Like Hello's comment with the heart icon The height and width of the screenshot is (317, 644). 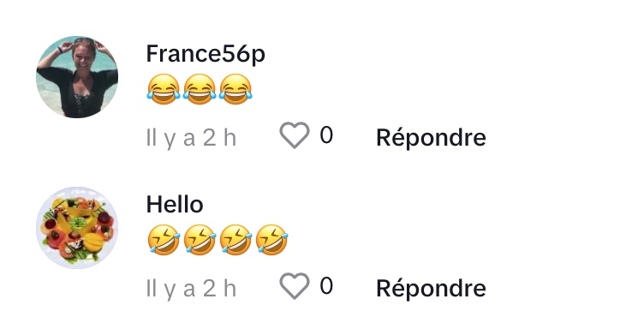click(x=294, y=286)
